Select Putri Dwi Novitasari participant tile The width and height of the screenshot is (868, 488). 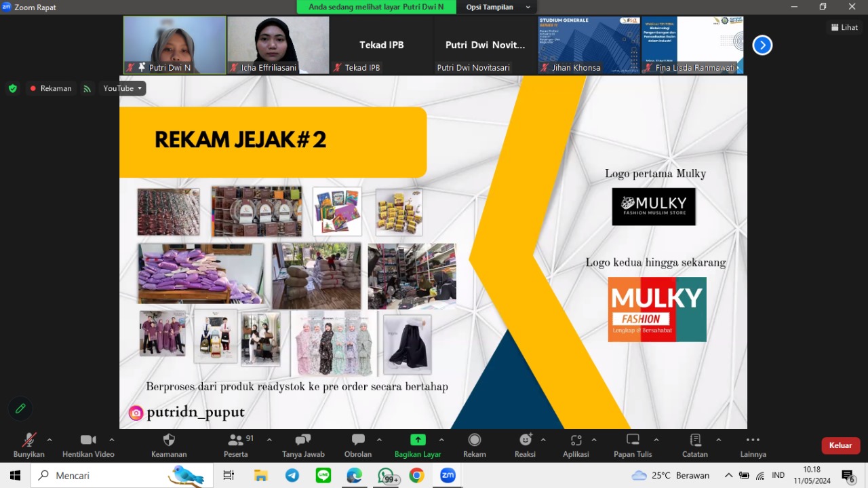click(486, 45)
